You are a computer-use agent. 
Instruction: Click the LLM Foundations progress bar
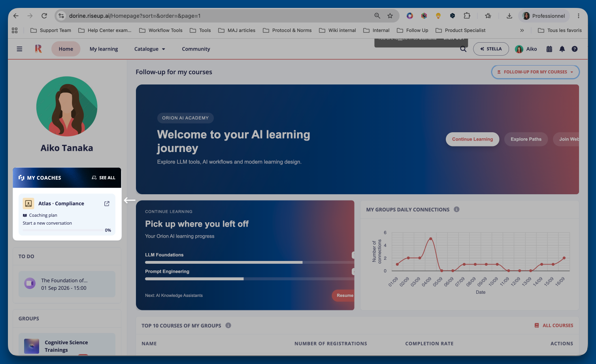(x=249, y=262)
